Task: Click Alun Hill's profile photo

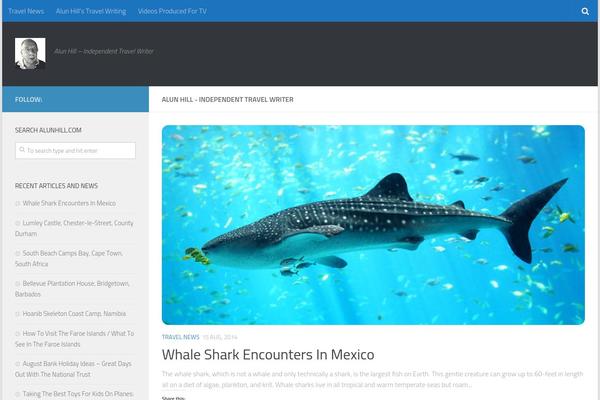Action: [x=30, y=54]
